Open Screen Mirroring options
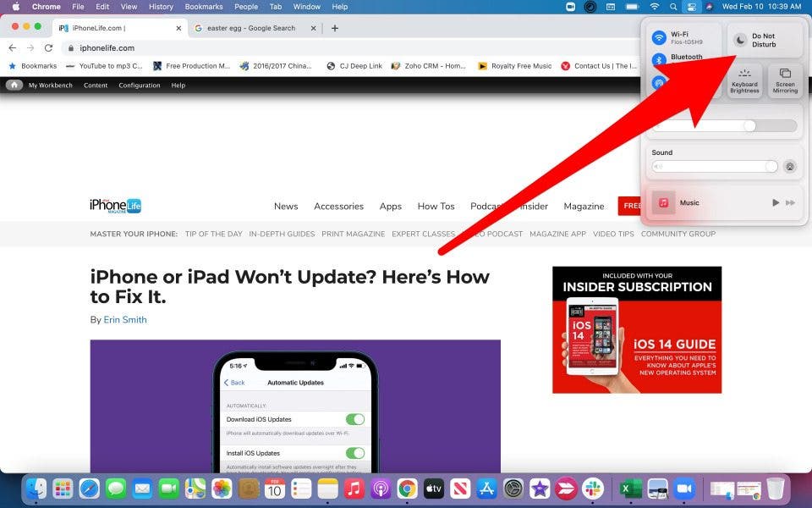Image resolution: width=812 pixels, height=508 pixels. 785,80
